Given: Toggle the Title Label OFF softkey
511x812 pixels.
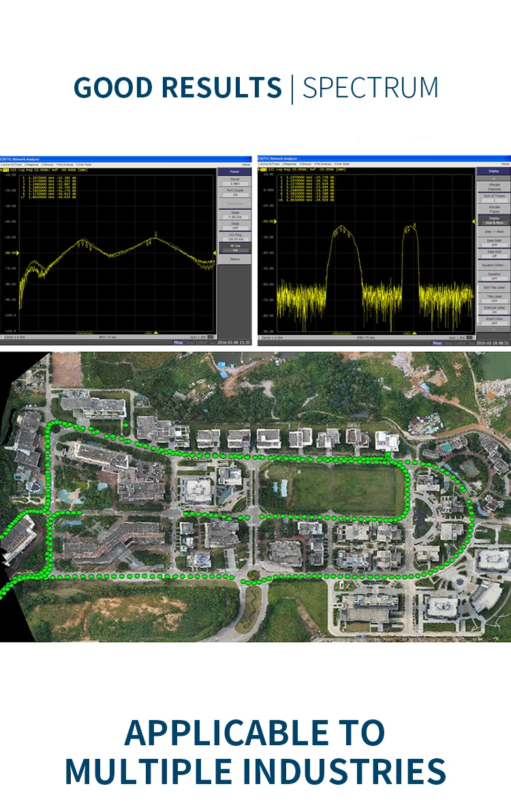Looking at the screenshot, I should pyautogui.click(x=494, y=298).
